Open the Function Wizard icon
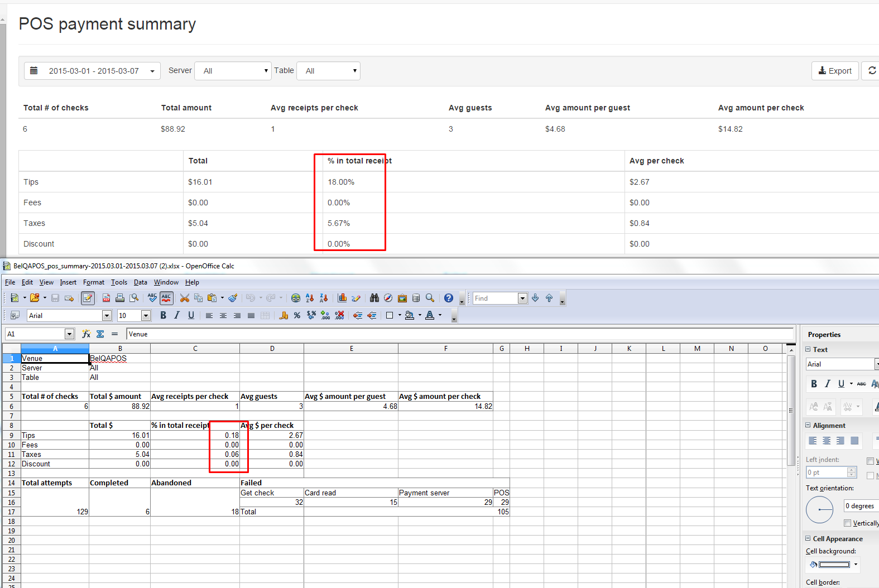The width and height of the screenshot is (879, 588). 86,334
